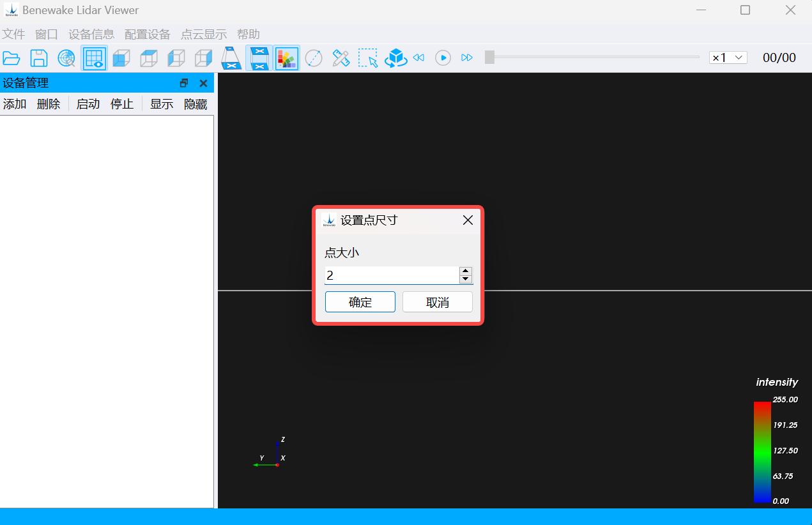
Task: Click the circle with dashed diameter icon
Action: coord(314,58)
